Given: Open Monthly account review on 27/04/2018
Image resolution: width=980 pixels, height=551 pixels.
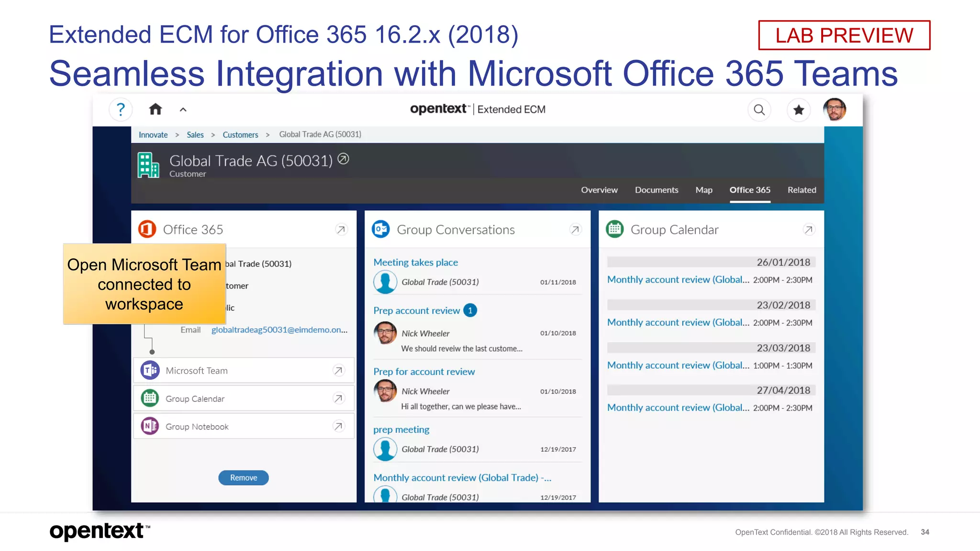Looking at the screenshot, I should (x=678, y=408).
